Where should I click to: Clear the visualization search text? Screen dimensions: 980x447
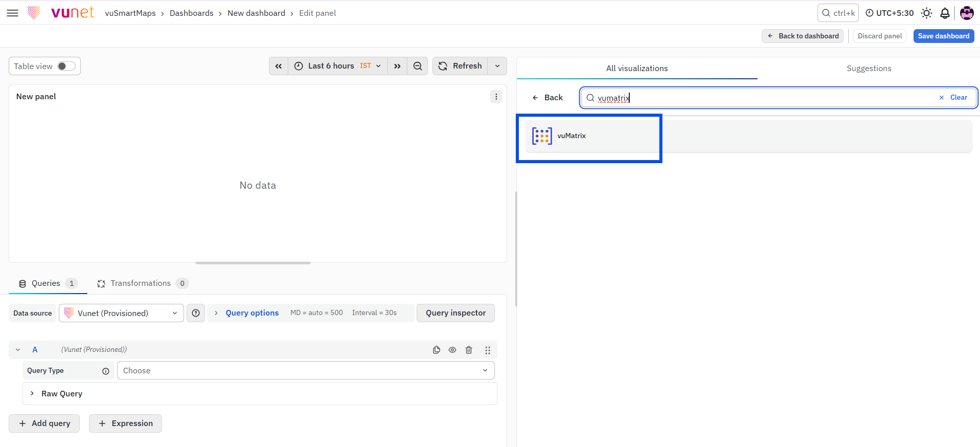click(x=953, y=98)
